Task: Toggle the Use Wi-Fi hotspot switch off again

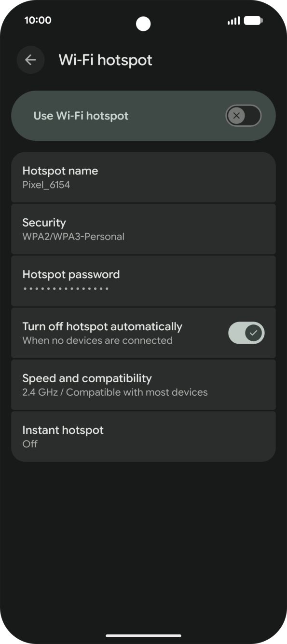Action: [x=243, y=116]
